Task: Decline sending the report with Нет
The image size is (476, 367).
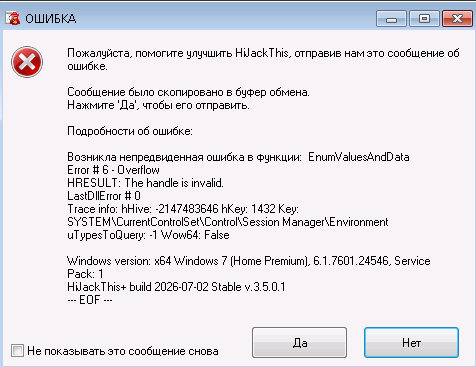Action: coord(411,342)
